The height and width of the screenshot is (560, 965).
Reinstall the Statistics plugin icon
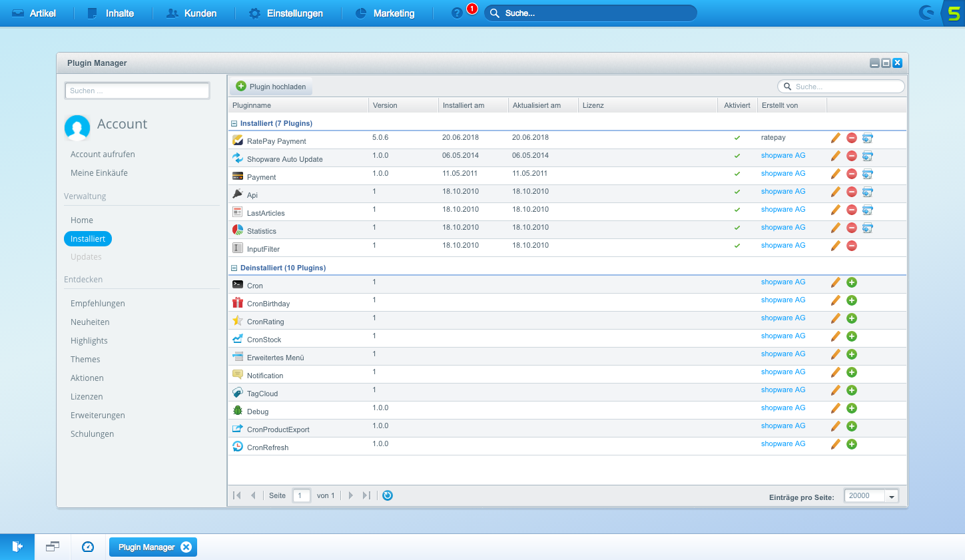[x=867, y=228]
